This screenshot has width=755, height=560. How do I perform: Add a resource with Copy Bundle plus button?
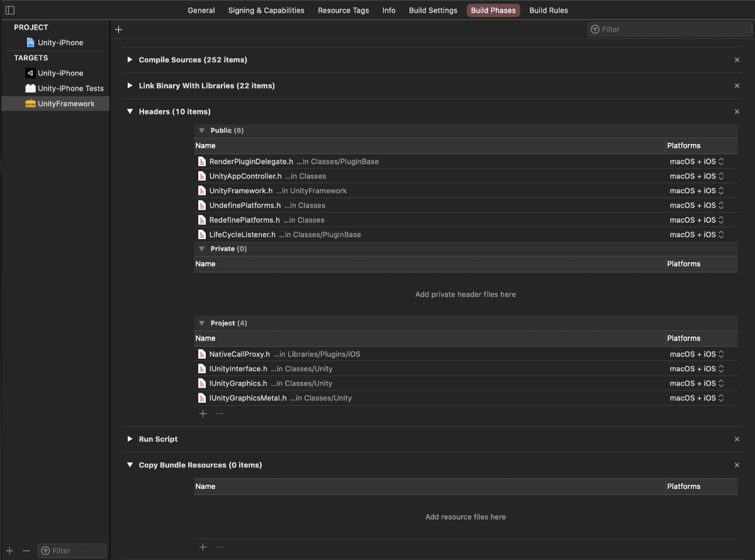[x=203, y=547]
